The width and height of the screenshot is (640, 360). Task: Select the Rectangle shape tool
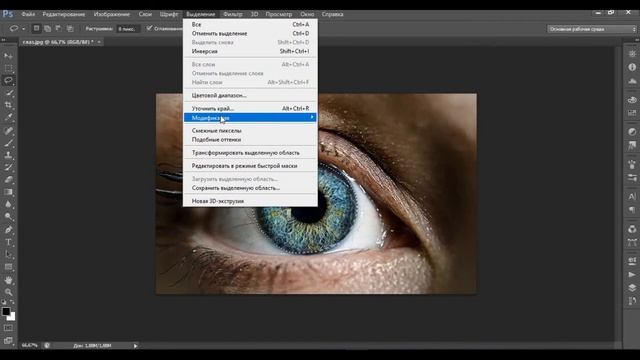[8, 267]
